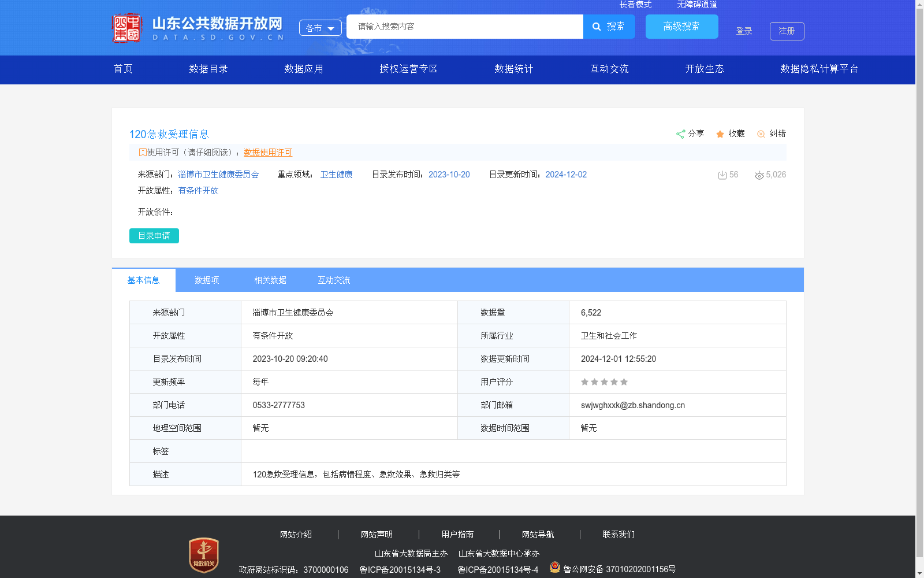Screen dimensions: 924x578
Task: Click the Shandong public data site logo
Action: (x=198, y=28)
